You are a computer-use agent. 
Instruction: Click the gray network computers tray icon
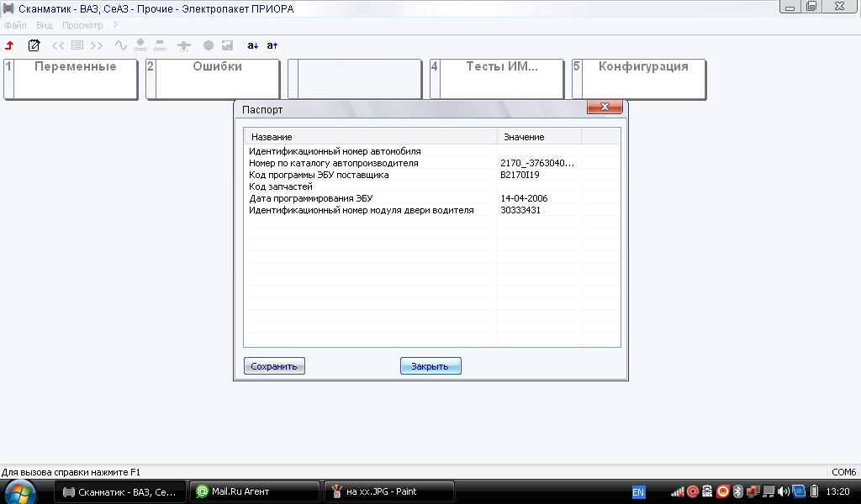click(x=769, y=492)
